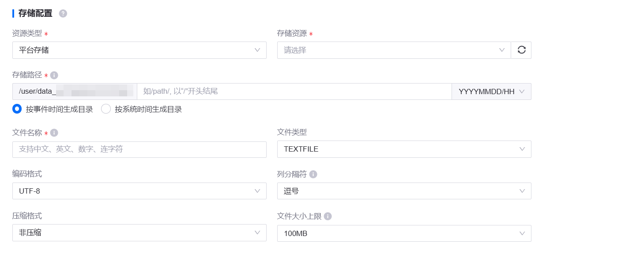The height and width of the screenshot is (259, 644).
Task: Open the 列分隔符 逗号 dropdown
Action: [404, 191]
